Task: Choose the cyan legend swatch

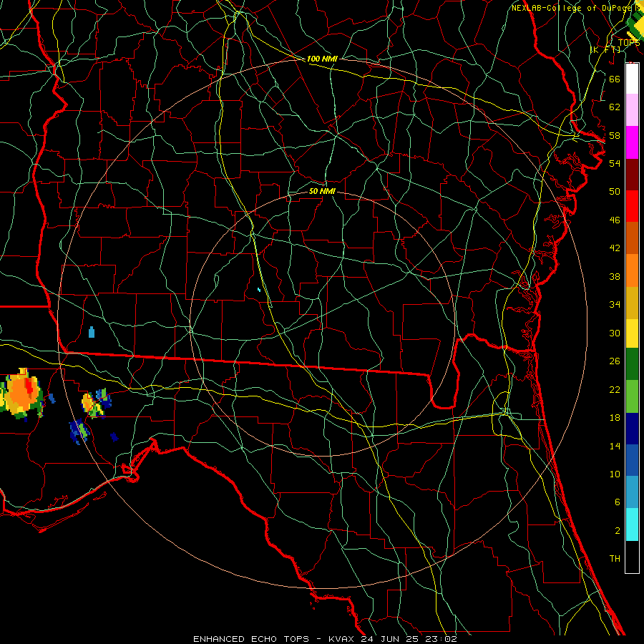Action: [x=632, y=525]
